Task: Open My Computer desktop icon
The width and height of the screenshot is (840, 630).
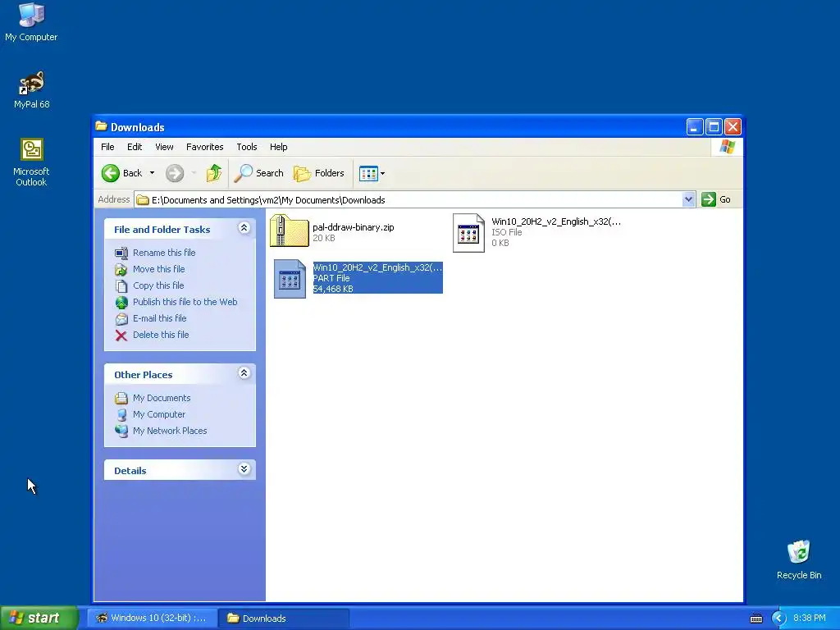Action: pyautogui.click(x=31, y=22)
